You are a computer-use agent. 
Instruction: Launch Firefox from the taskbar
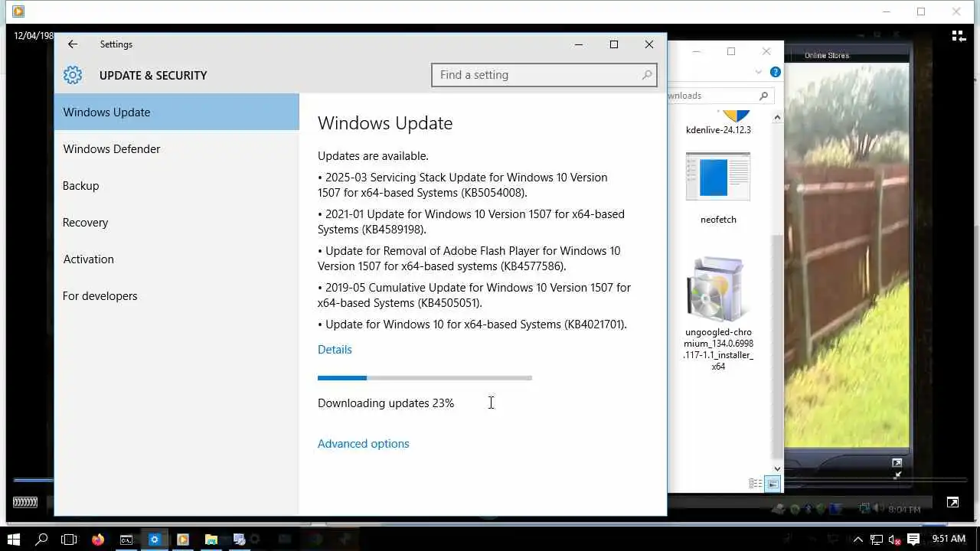pos(97,540)
